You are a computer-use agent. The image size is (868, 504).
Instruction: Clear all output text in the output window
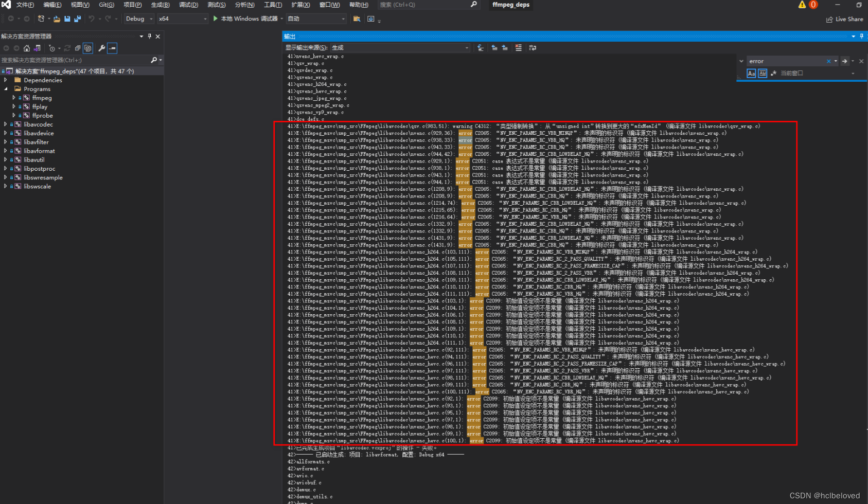(518, 48)
